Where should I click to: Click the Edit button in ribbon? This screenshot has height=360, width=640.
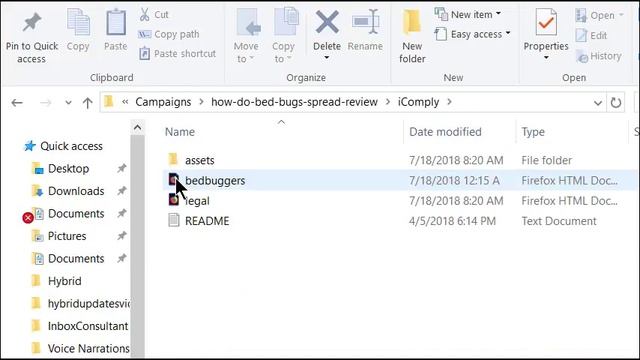pyautogui.click(x=591, y=36)
